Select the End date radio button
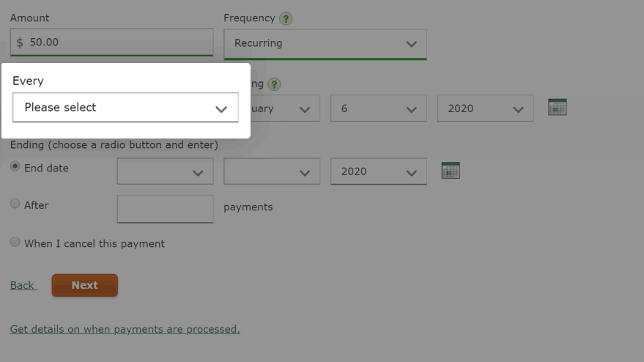Image resolution: width=644 pixels, height=362 pixels. point(15,166)
